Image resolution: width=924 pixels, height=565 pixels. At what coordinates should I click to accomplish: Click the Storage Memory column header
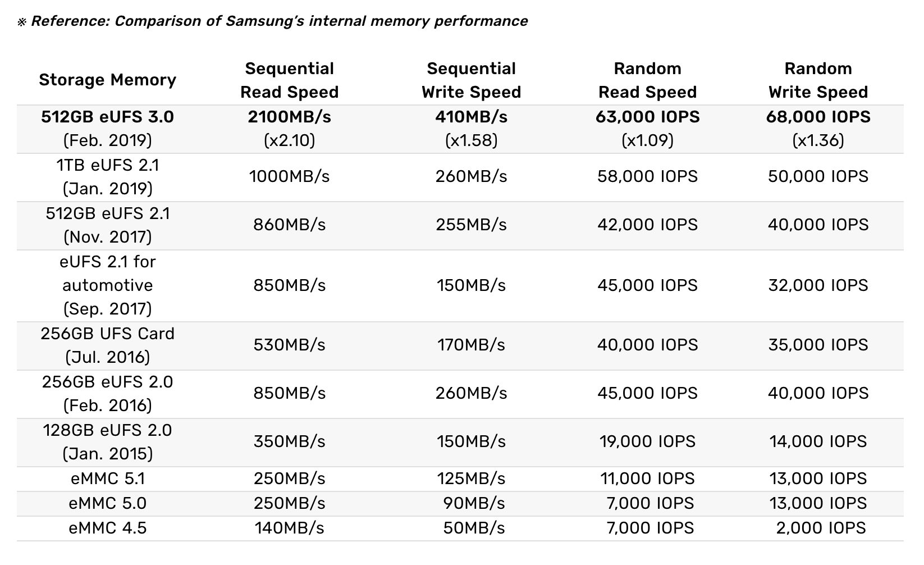(x=107, y=80)
